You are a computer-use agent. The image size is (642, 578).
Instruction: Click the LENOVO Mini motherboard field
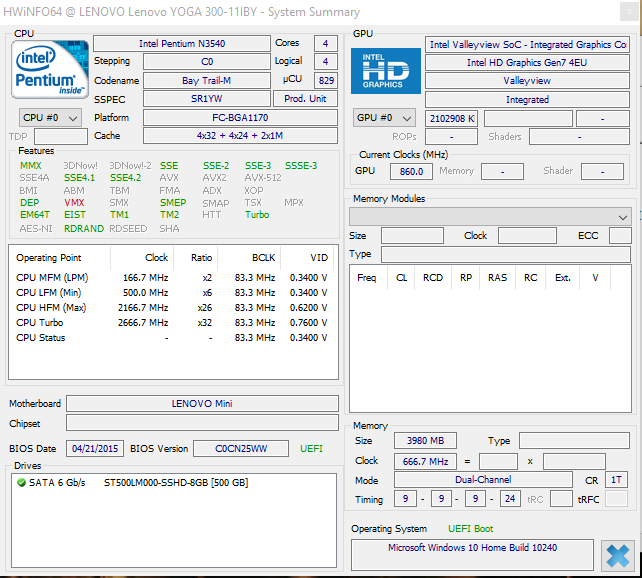click(202, 404)
